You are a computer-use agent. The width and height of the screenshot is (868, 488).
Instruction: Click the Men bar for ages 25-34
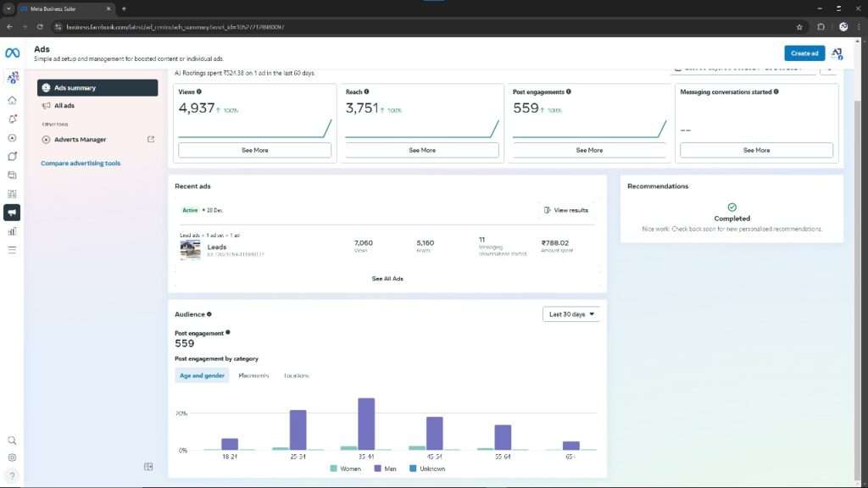[298, 430]
